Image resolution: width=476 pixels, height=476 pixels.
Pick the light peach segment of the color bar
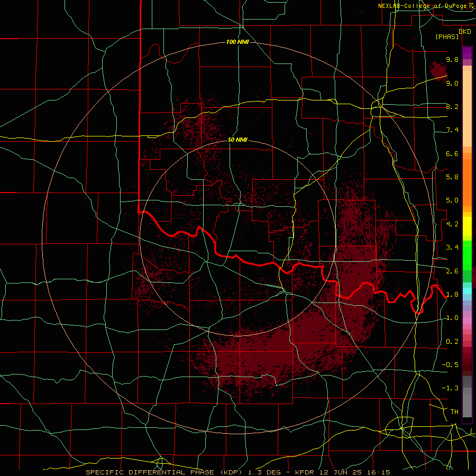pyautogui.click(x=467, y=109)
